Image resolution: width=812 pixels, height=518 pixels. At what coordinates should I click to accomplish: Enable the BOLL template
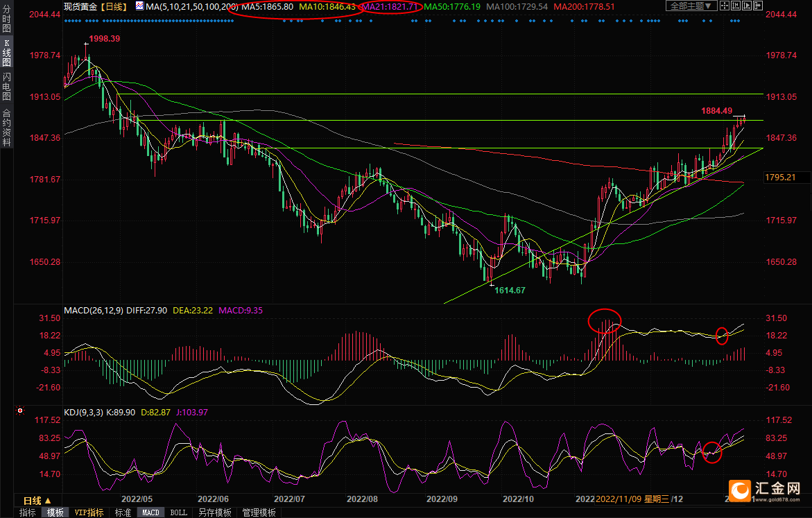(178, 512)
